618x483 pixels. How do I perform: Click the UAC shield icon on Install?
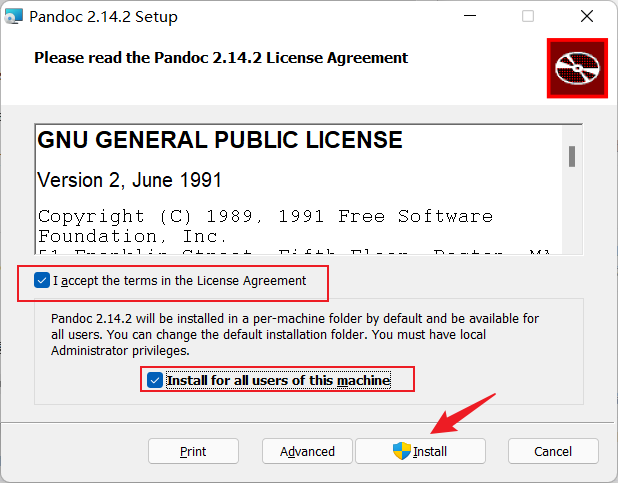point(402,451)
